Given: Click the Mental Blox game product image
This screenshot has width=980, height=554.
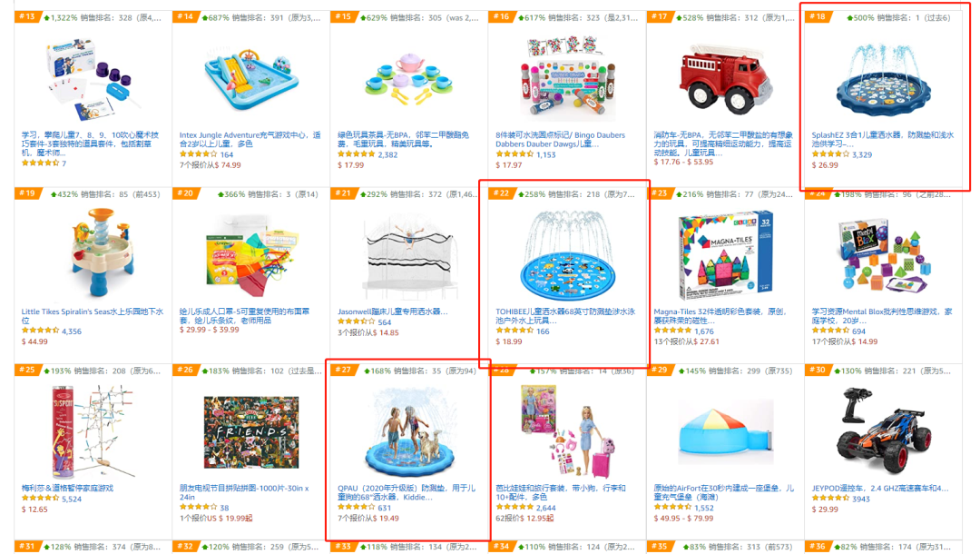Looking at the screenshot, I should coord(884,256).
